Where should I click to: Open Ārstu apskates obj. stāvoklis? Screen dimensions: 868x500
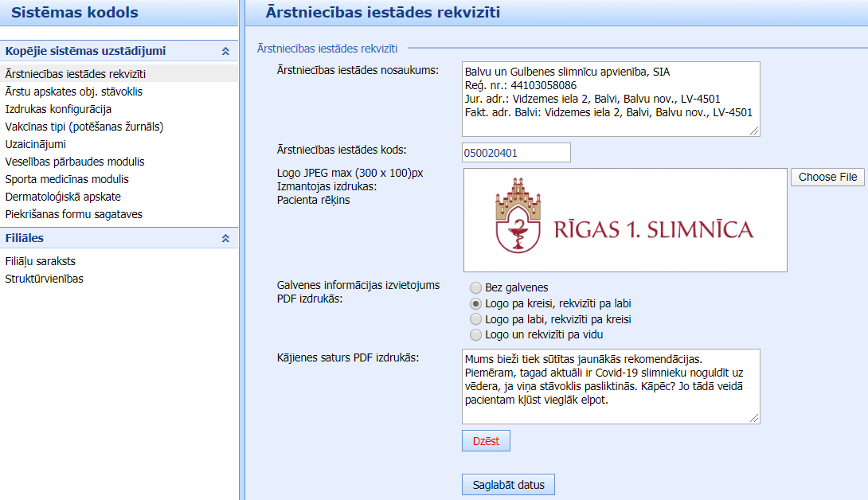point(74,92)
